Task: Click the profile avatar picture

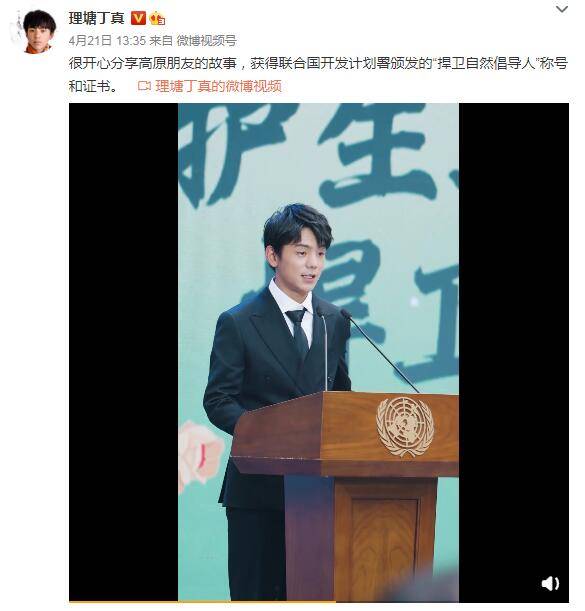Action: 38,30
